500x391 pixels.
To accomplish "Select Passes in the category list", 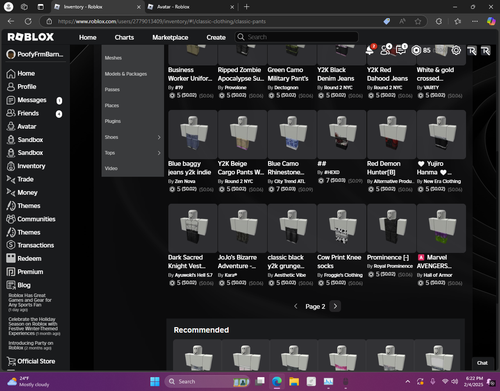I will (112, 90).
